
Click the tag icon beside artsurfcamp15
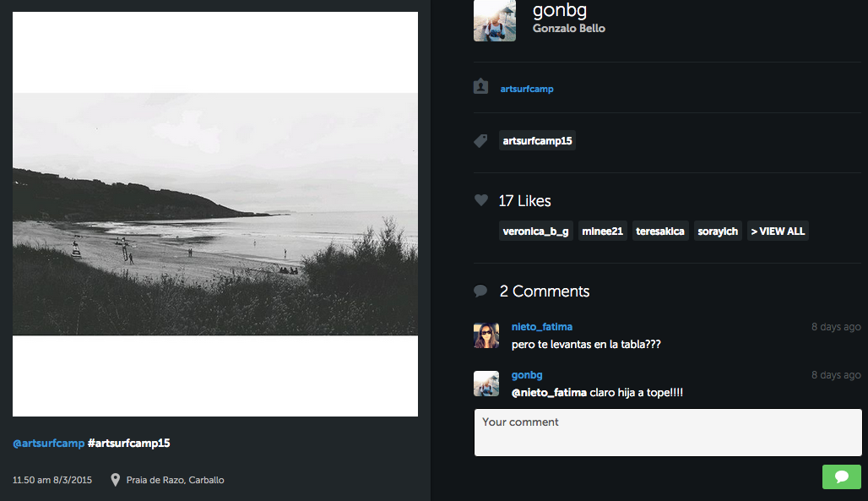coord(480,141)
